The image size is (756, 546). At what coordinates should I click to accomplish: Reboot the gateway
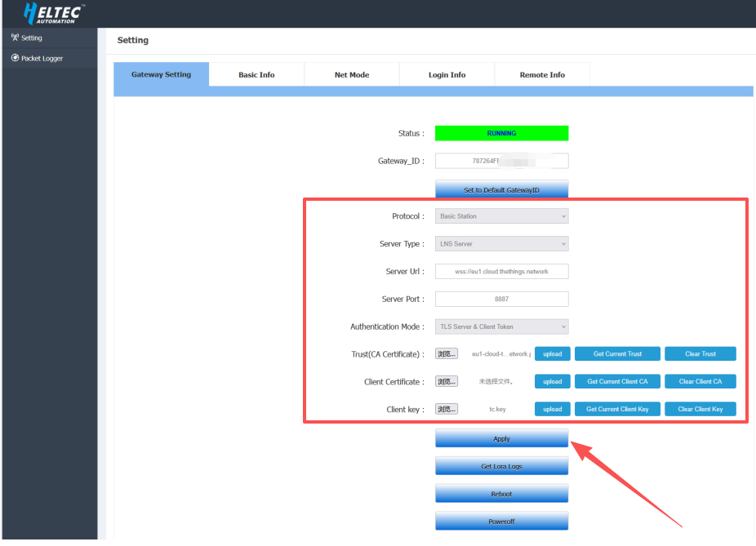tap(501, 494)
